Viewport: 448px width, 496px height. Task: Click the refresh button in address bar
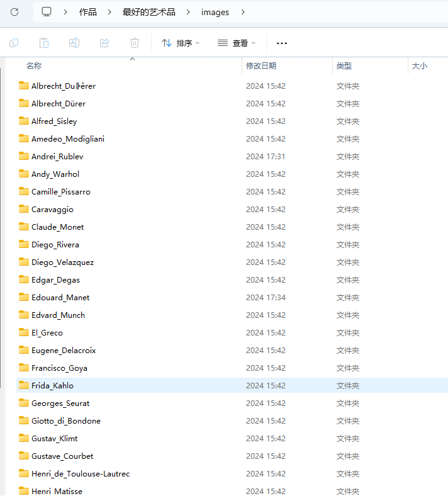tap(14, 12)
